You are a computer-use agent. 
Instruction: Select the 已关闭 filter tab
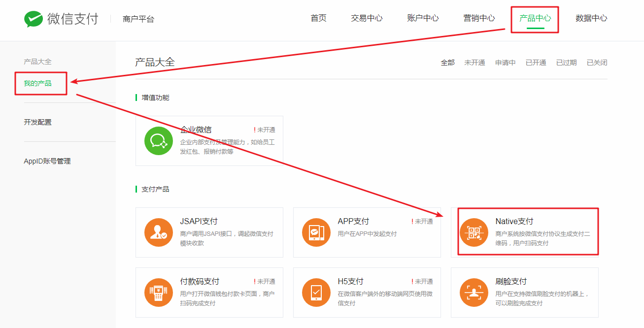597,63
